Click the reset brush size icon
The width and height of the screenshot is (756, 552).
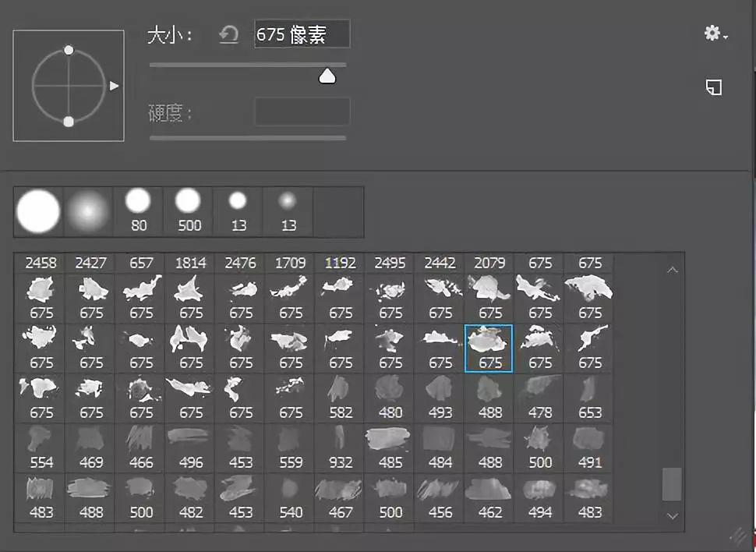click(229, 35)
